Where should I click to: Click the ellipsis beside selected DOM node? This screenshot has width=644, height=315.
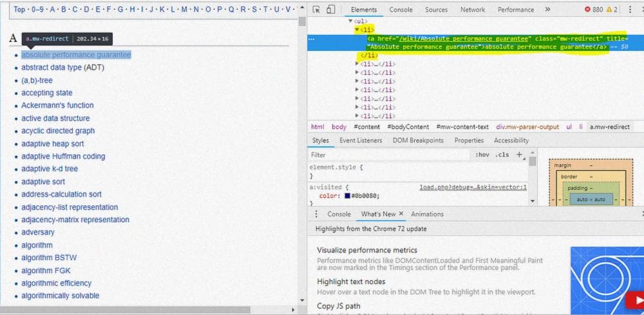[311, 39]
